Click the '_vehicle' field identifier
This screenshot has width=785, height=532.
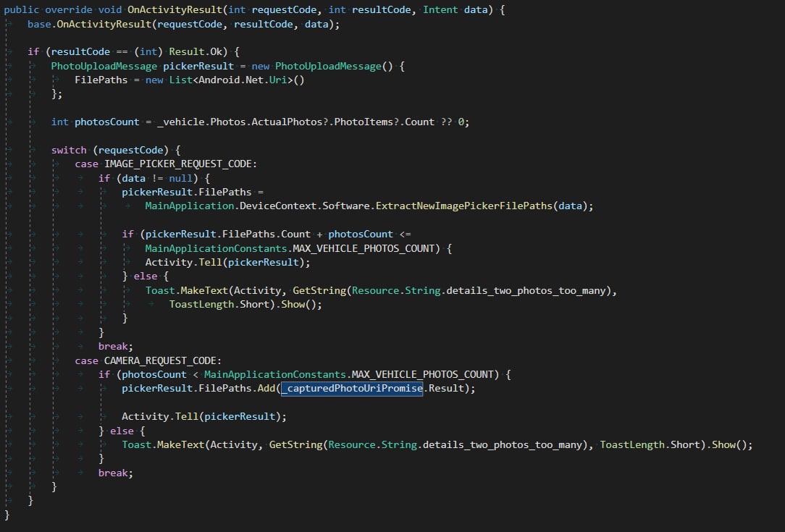tap(181, 122)
